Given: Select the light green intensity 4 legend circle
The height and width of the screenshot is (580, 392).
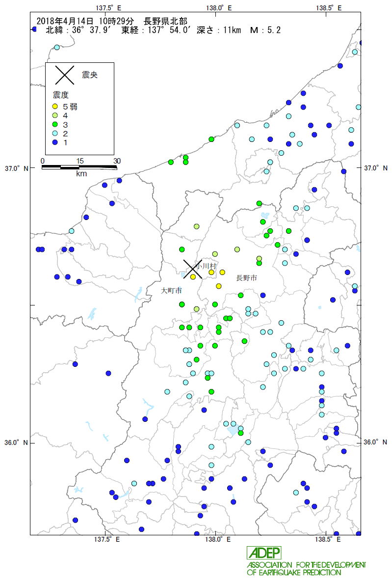Looking at the screenshot, I should [x=55, y=115].
